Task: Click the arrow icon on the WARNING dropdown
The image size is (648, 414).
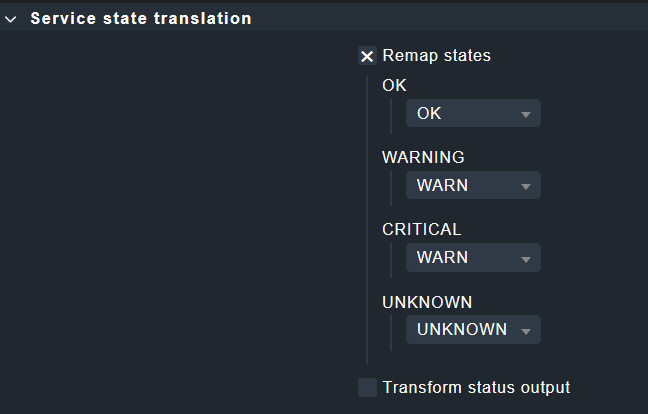Action: 526,186
